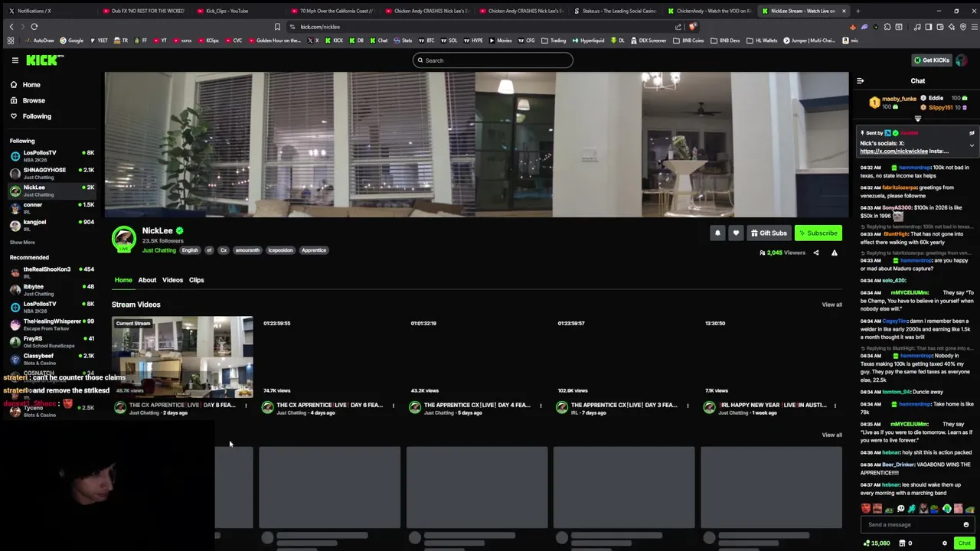The width and height of the screenshot is (980, 551).
Task: Open the emoji picker in chat input
Action: click(x=966, y=525)
